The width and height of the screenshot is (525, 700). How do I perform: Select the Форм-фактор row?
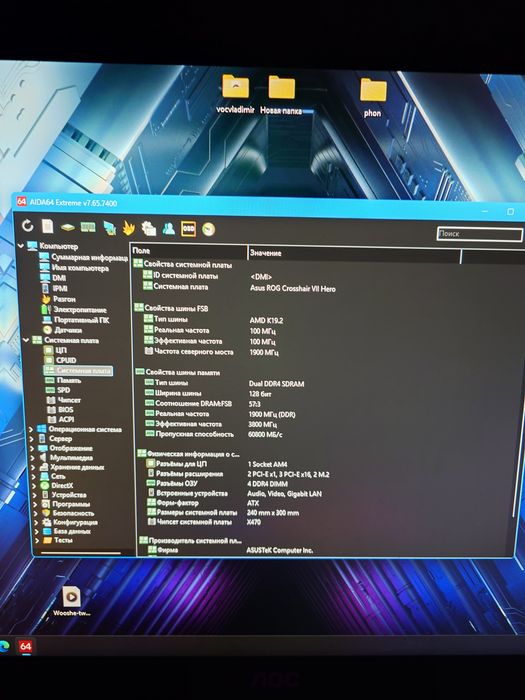tap(203, 503)
